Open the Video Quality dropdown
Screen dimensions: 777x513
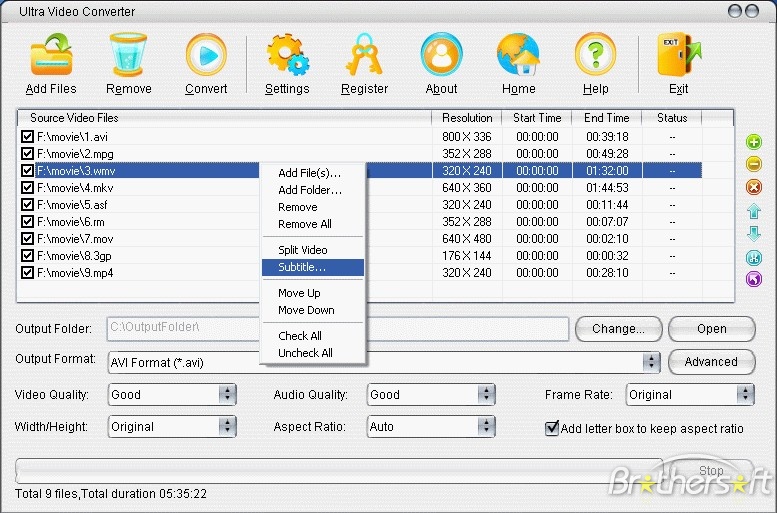pos(172,395)
